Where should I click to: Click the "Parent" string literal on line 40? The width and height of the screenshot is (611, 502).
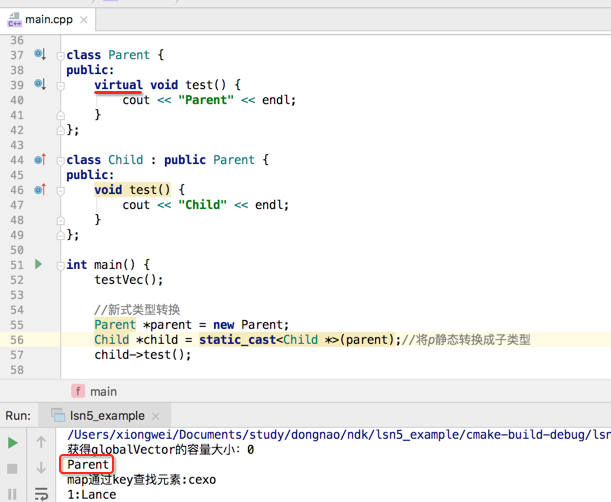point(206,100)
